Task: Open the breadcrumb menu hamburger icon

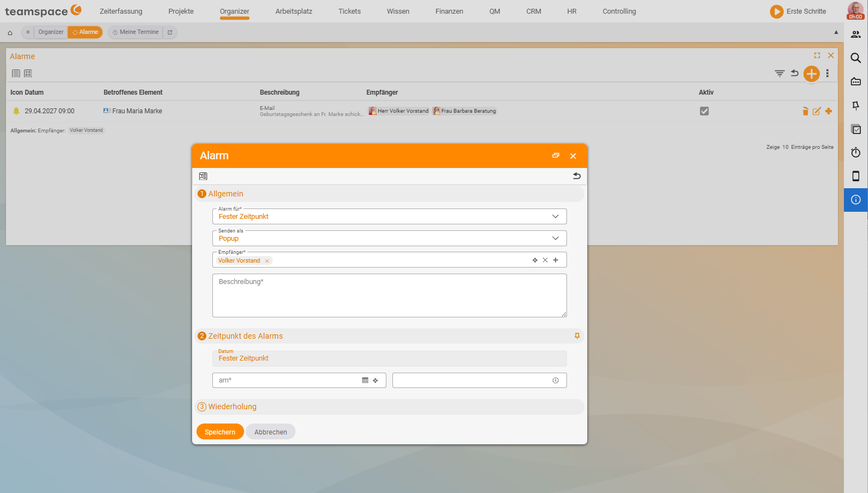Action: pyautogui.click(x=28, y=32)
